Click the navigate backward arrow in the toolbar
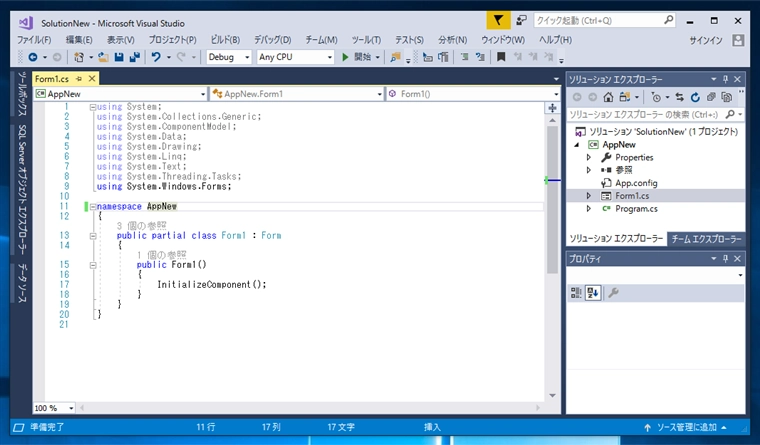Viewport: 760px width, 445px height. click(x=31, y=57)
